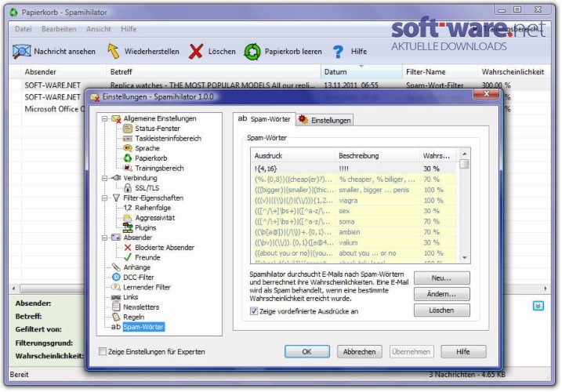Select the Papierkorb recycle icon in tree
Image resolution: width=562 pixels, height=392 pixels.
pos(128,158)
